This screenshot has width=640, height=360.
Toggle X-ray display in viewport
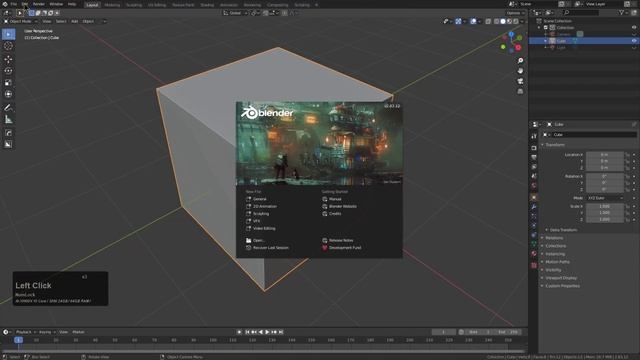(488, 21)
